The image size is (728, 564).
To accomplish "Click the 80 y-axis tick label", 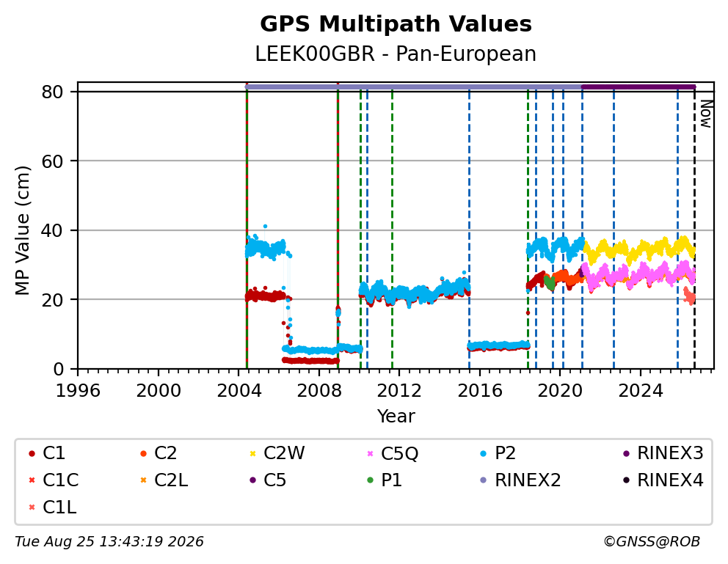I will point(52,92).
